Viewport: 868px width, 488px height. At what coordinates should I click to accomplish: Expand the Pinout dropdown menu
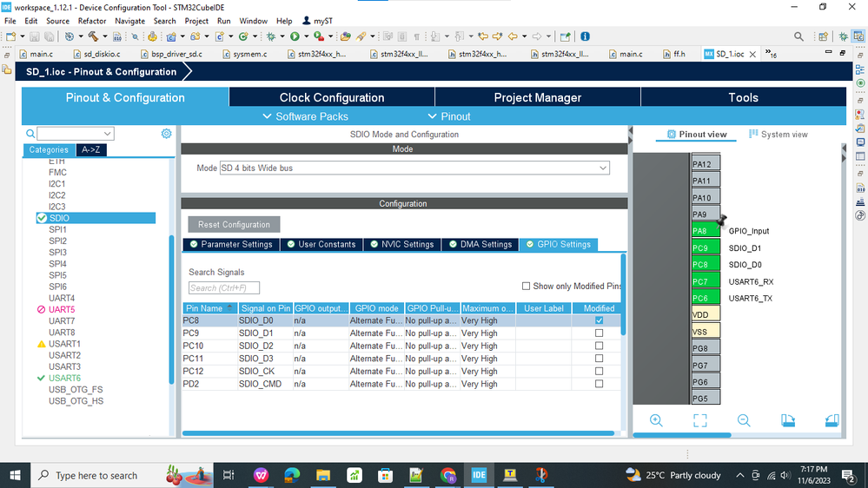449,116
